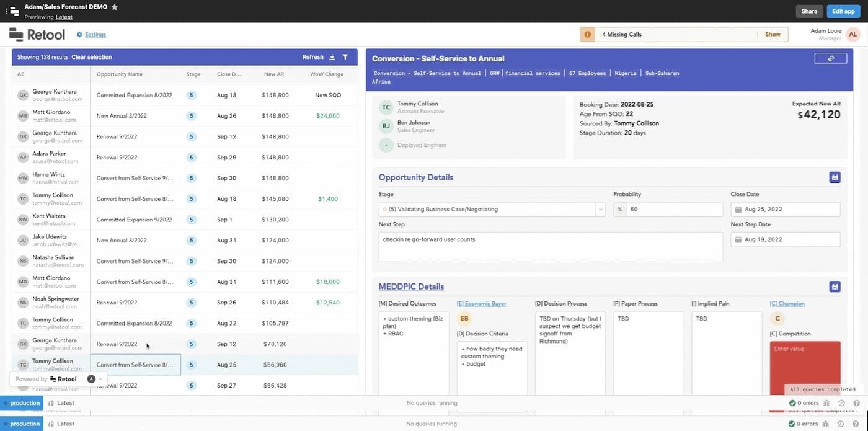Star the Adam/Sales Forecast DEMO app

115,7
